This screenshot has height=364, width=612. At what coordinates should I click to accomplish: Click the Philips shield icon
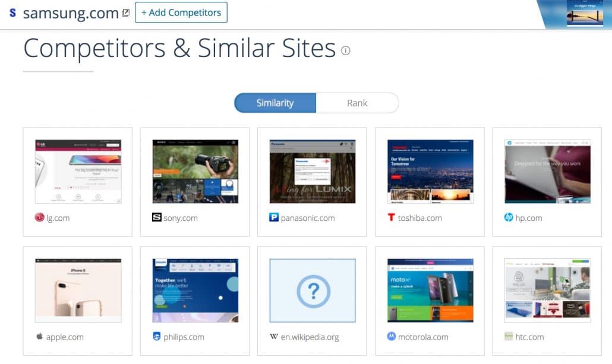(x=156, y=336)
